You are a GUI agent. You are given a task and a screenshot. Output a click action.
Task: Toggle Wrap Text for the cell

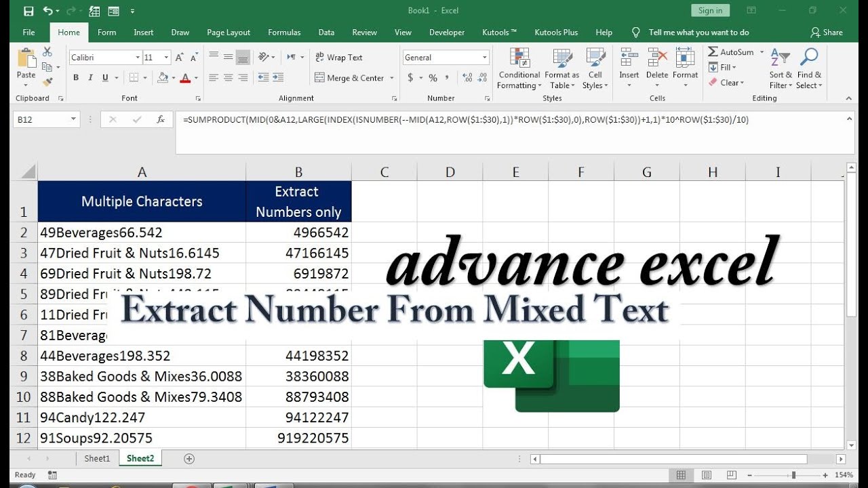339,58
